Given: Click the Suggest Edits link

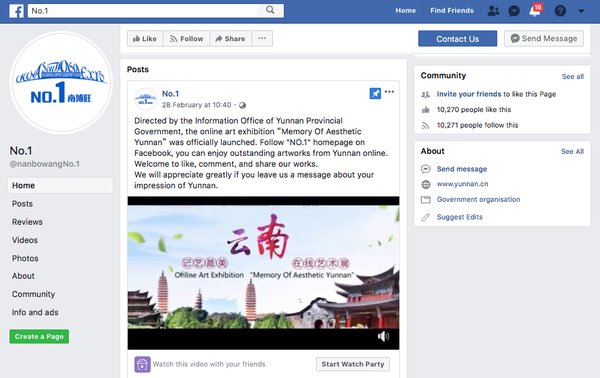Looking at the screenshot, I should click(x=460, y=217).
